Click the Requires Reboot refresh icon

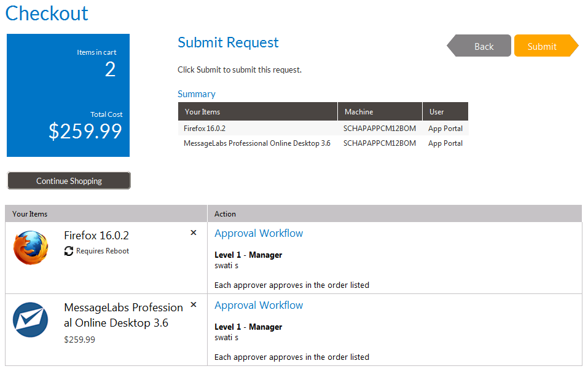[x=69, y=251]
